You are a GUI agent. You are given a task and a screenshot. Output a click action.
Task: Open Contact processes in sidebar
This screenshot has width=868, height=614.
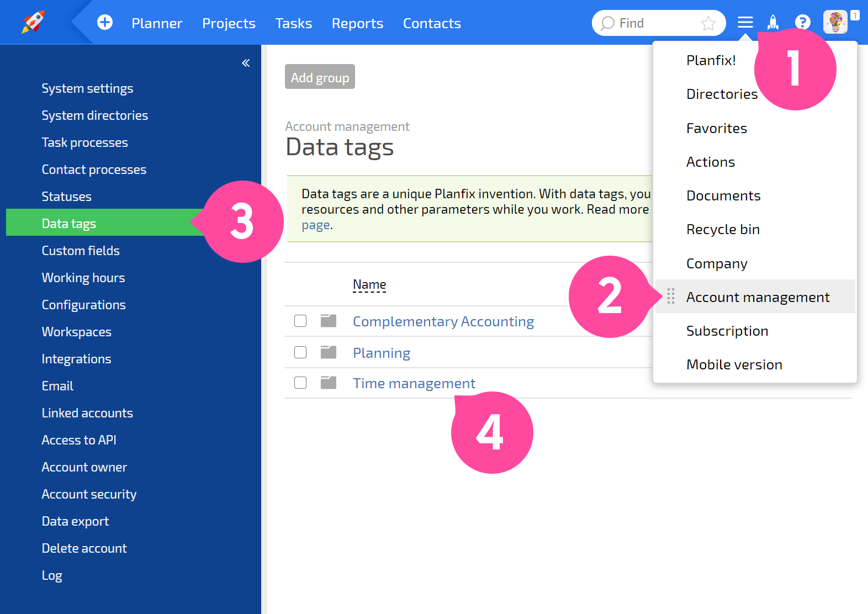click(x=94, y=170)
